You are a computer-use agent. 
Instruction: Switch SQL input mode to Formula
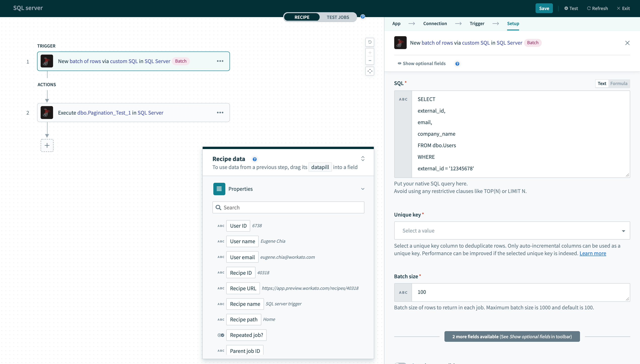pyautogui.click(x=619, y=83)
